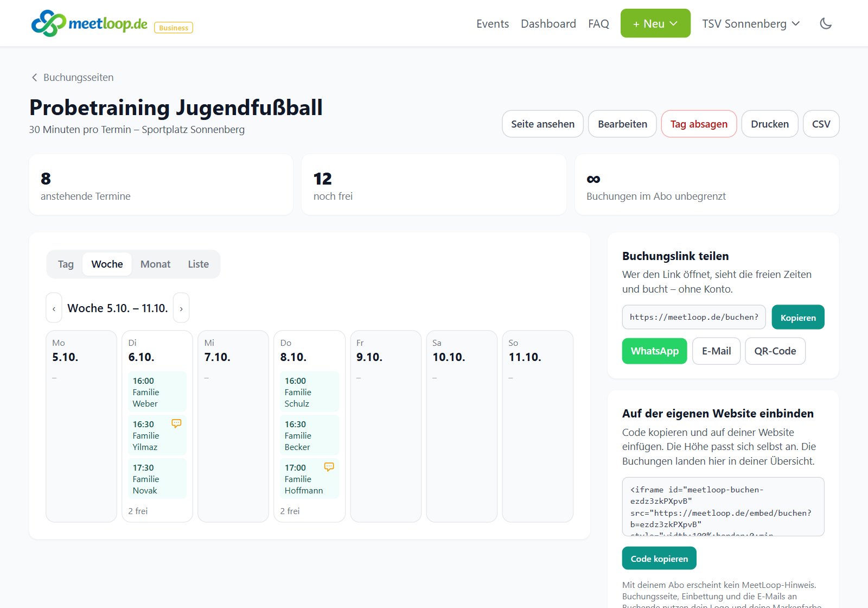The height and width of the screenshot is (608, 868).
Task: Click Seite ansehen button
Action: pos(542,124)
